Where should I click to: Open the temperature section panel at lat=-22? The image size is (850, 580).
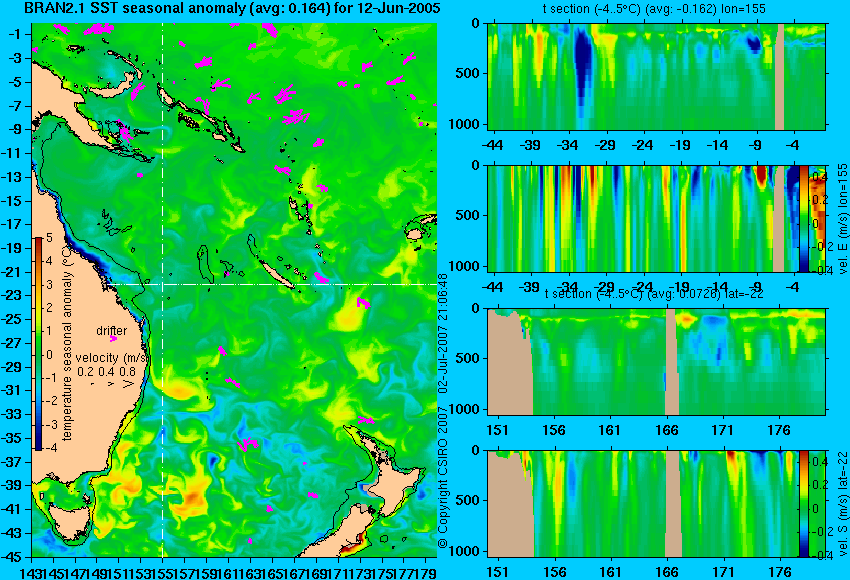click(x=657, y=362)
